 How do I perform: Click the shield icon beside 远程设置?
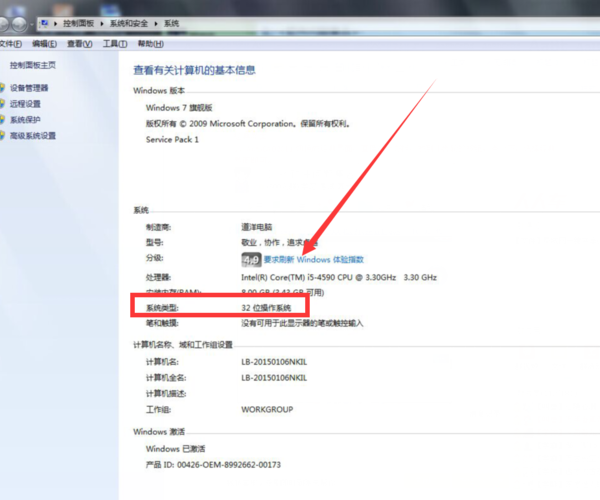(x=2, y=104)
